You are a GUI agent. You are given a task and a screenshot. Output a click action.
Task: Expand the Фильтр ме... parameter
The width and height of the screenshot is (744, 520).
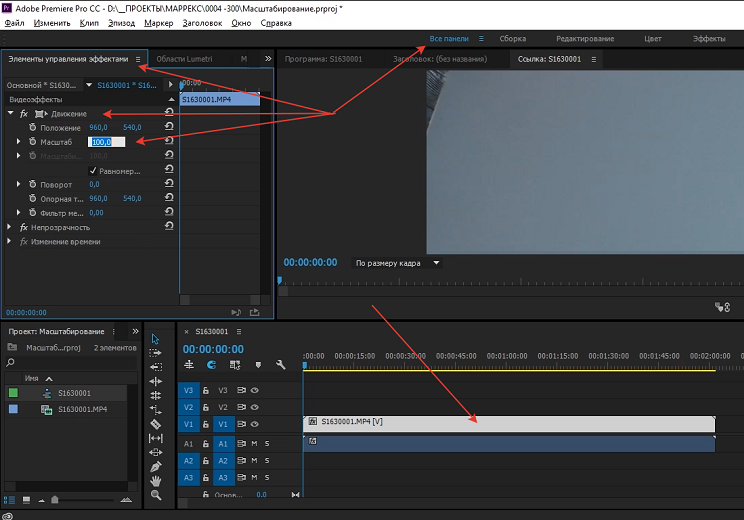tap(19, 213)
